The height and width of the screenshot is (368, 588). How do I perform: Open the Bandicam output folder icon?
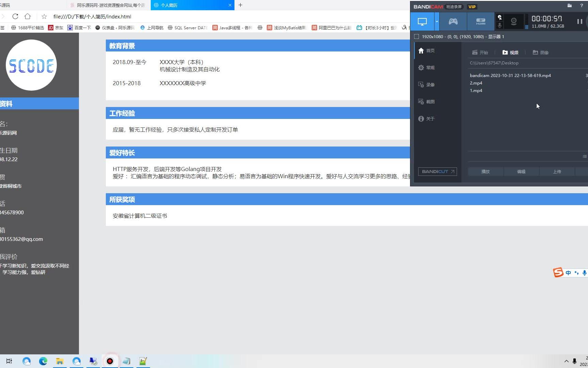pyautogui.click(x=569, y=5)
